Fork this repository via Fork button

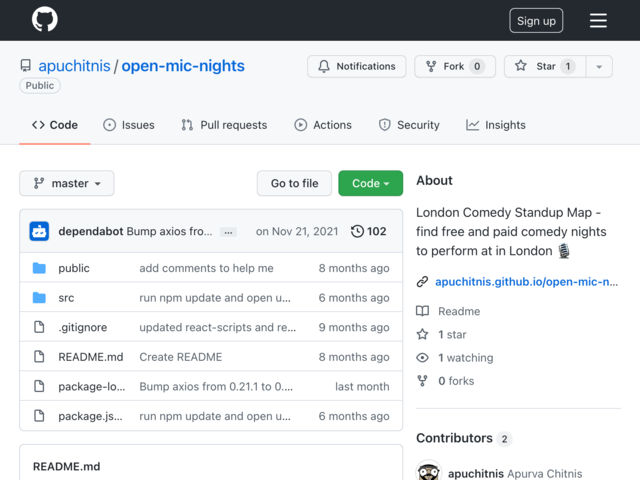tap(455, 66)
